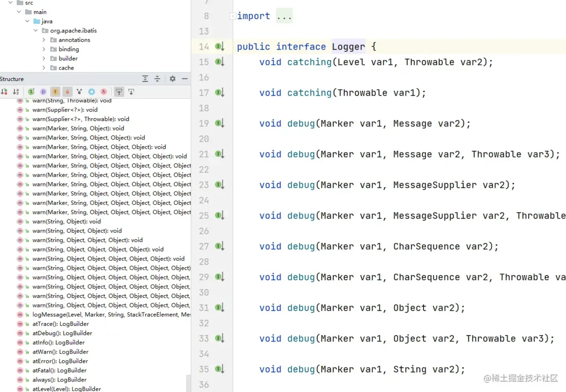Viewport: 566px width, 392px height.
Task: Click method icon beside atTrace(): LogBuilder
Action: 20,324
